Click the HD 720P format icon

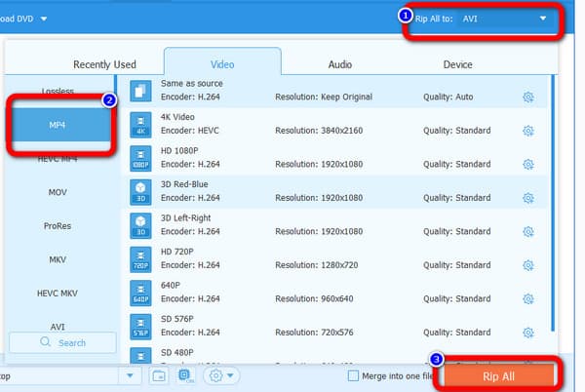coord(140,259)
